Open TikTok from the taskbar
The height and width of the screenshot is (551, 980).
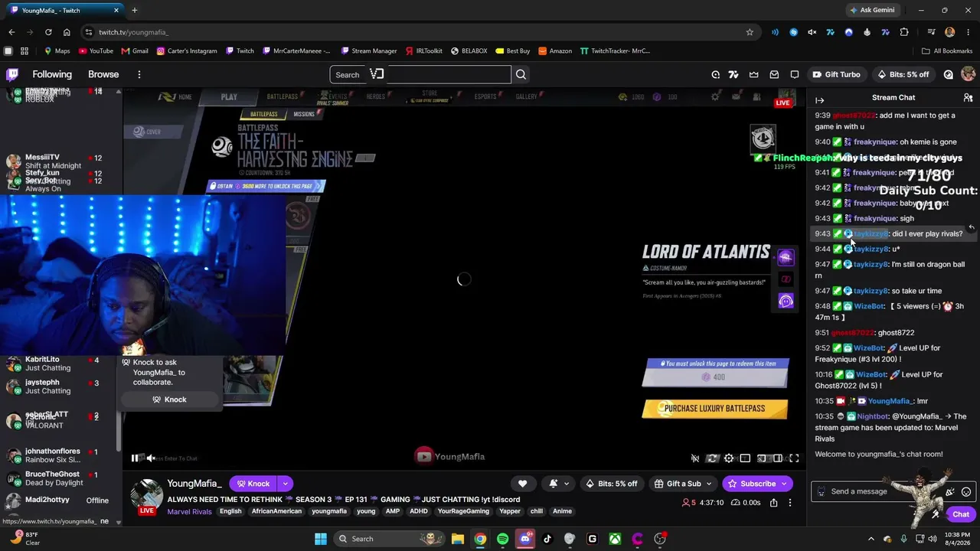point(547,539)
